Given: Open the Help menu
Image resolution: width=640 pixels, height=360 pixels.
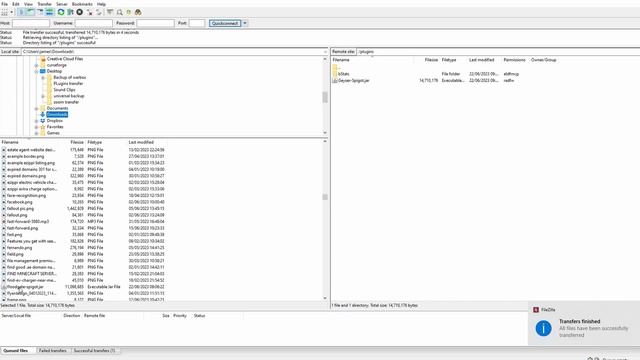Looking at the screenshot, I should click(101, 4).
